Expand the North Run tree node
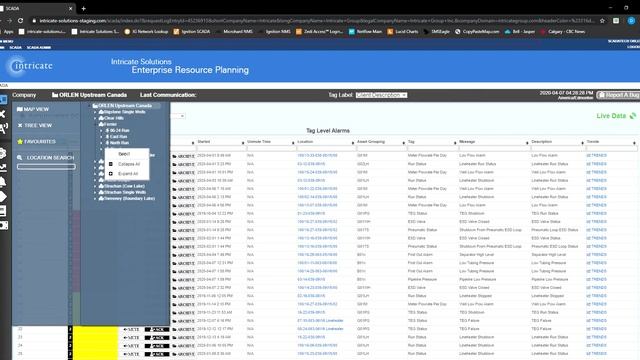640x360 pixels. click(102, 143)
